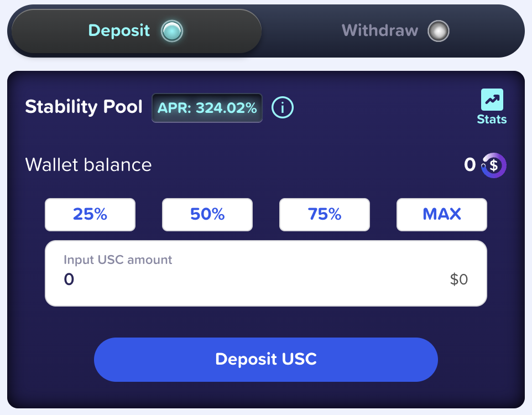
Task: Choose the 25% amount preset
Action: coord(90,214)
